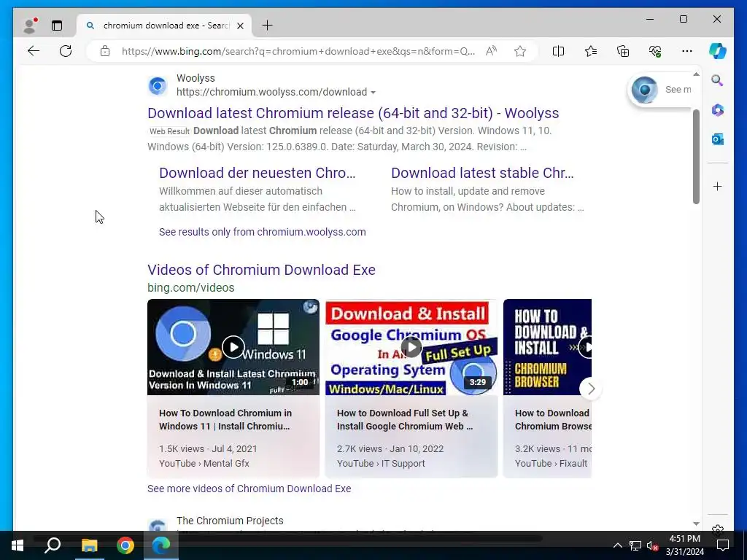Screen dimensions: 747x560
Task: Open Read aloud in address bar
Action: click(x=491, y=51)
